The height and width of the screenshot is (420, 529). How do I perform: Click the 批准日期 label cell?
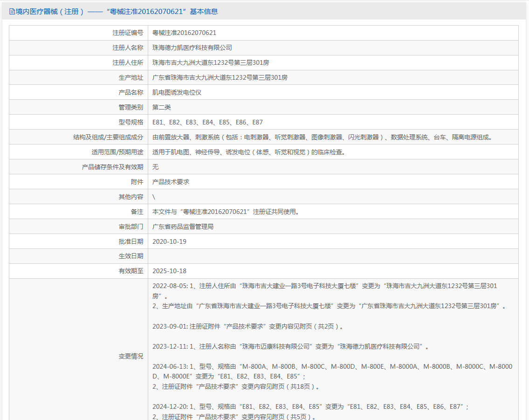pyautogui.click(x=79, y=241)
